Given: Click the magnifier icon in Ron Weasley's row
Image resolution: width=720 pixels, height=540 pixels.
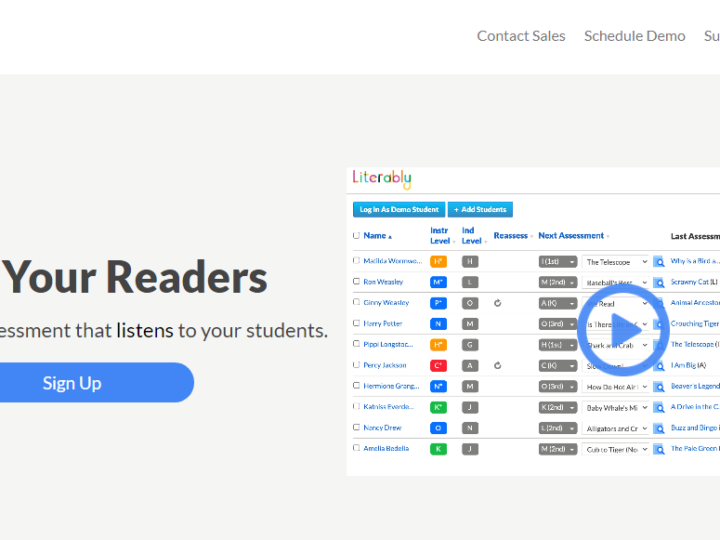Looking at the screenshot, I should point(659,282).
